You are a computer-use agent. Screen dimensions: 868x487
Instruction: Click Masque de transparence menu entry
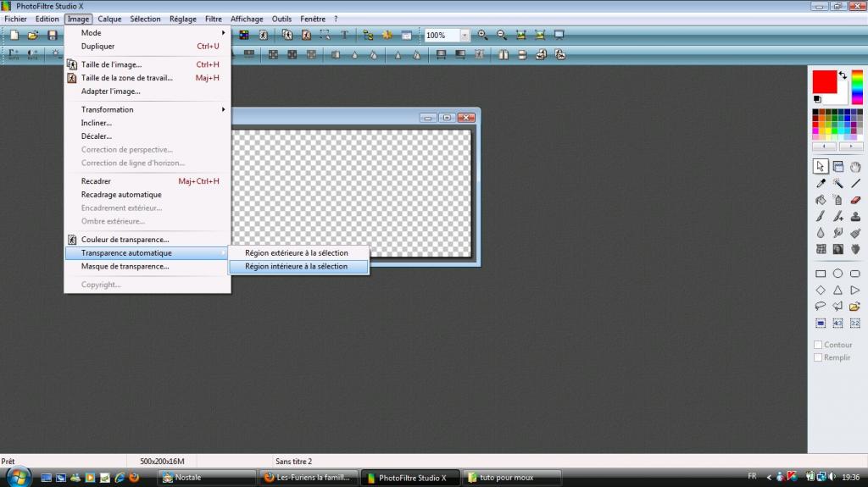[147, 266]
